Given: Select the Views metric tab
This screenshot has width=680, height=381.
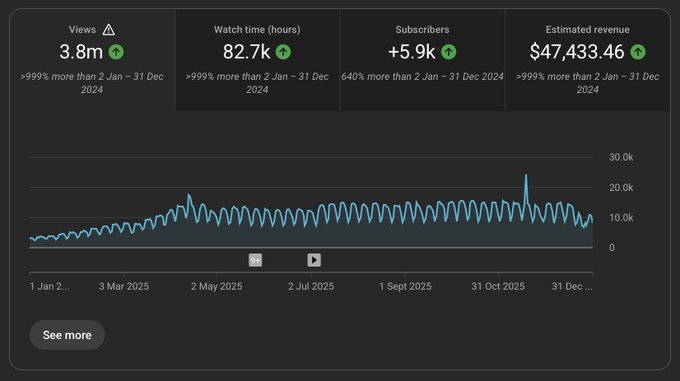Looking at the screenshot, I should [92, 60].
